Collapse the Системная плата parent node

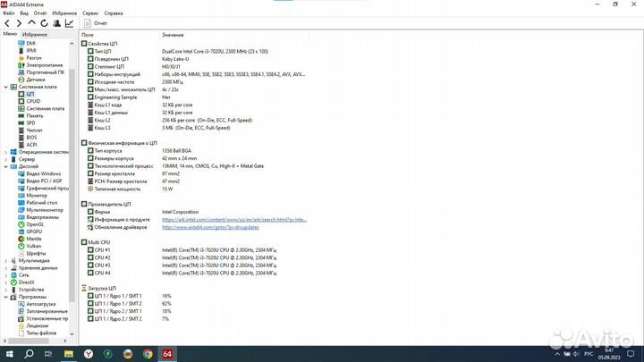5,87
